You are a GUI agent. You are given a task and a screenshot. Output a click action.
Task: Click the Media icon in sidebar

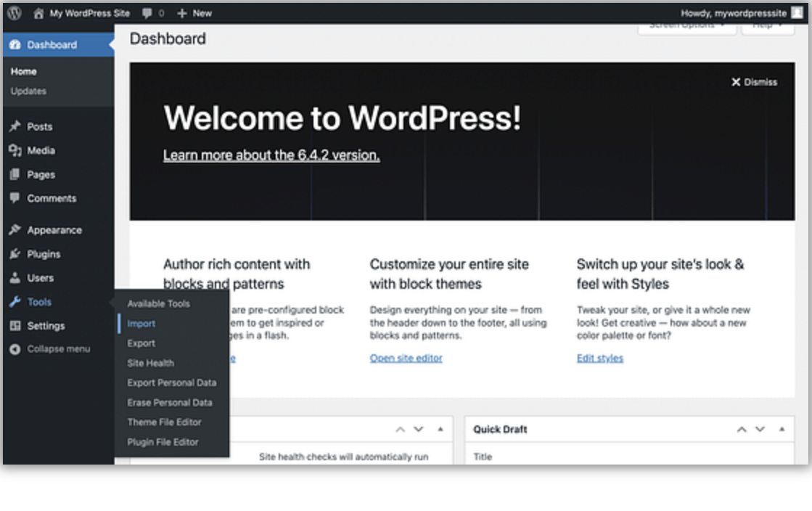point(15,150)
